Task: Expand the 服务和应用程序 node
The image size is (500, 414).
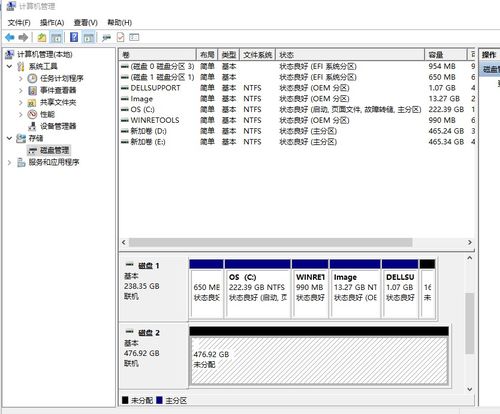Action: (9, 162)
